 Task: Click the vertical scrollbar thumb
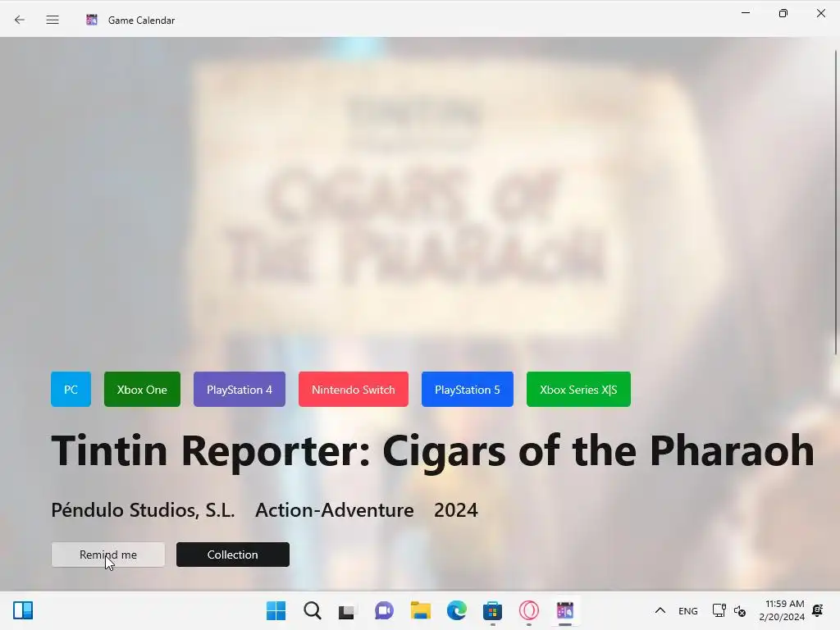click(836, 203)
